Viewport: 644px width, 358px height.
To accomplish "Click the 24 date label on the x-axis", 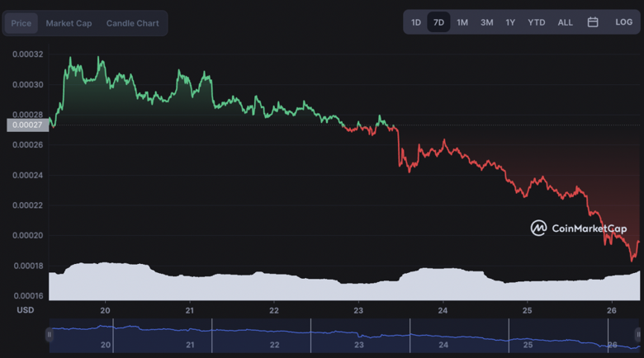I will point(443,310).
